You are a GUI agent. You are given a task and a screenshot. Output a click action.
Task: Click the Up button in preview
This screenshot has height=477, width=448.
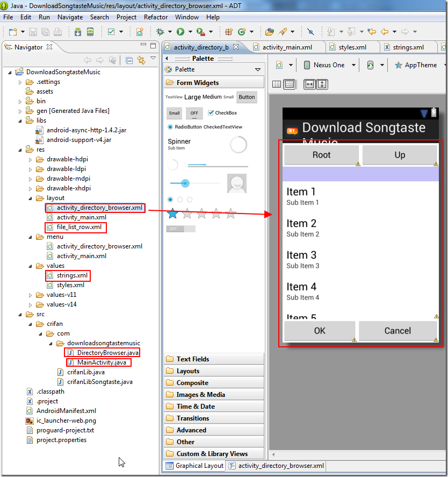click(x=400, y=155)
